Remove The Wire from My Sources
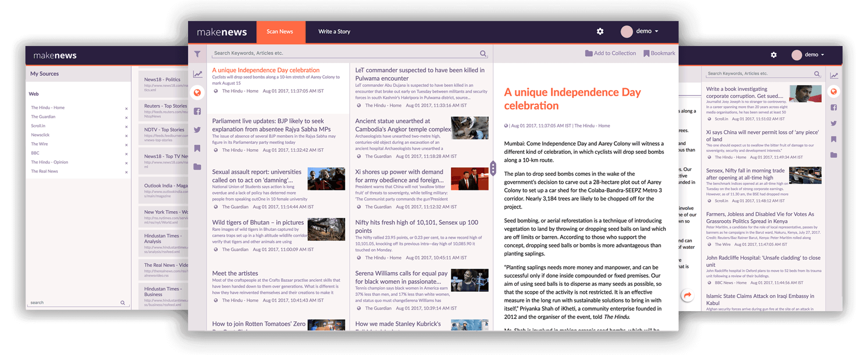 (x=126, y=145)
